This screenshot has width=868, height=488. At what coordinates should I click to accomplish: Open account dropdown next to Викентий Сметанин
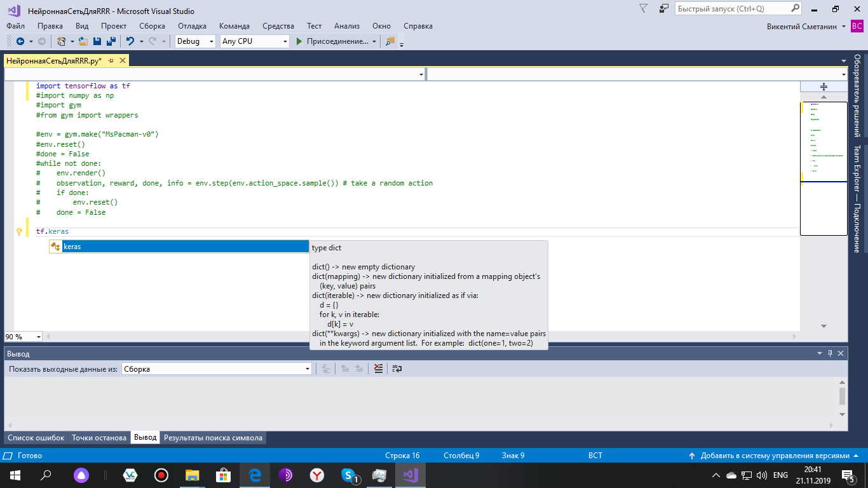[x=844, y=26]
